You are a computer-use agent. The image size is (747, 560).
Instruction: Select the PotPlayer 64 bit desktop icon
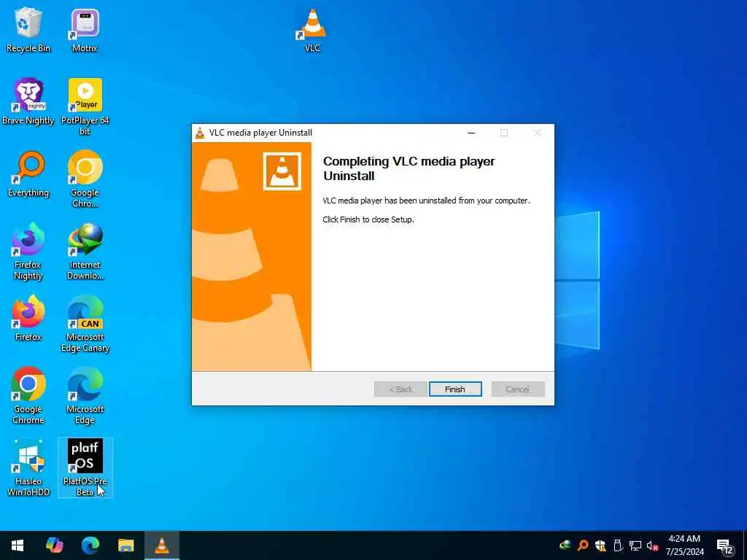tap(85, 106)
